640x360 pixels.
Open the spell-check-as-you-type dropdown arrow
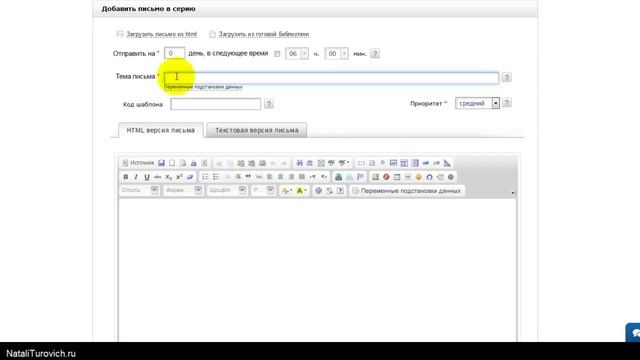[348, 162]
